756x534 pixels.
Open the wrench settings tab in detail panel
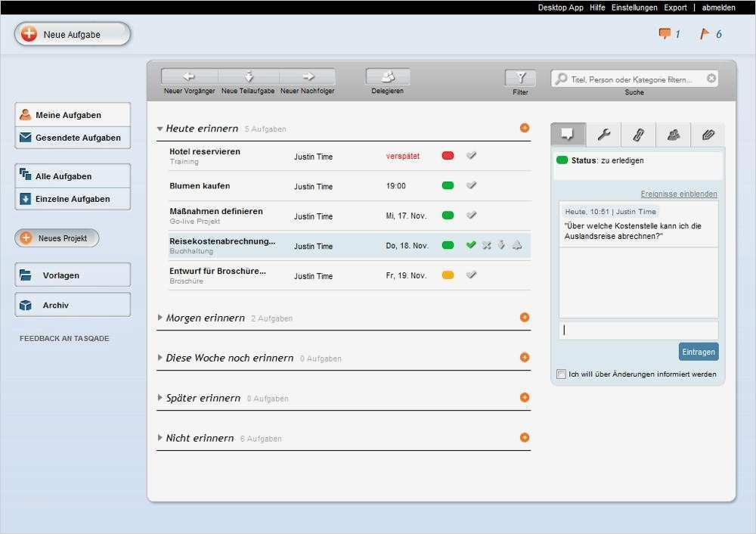point(605,135)
